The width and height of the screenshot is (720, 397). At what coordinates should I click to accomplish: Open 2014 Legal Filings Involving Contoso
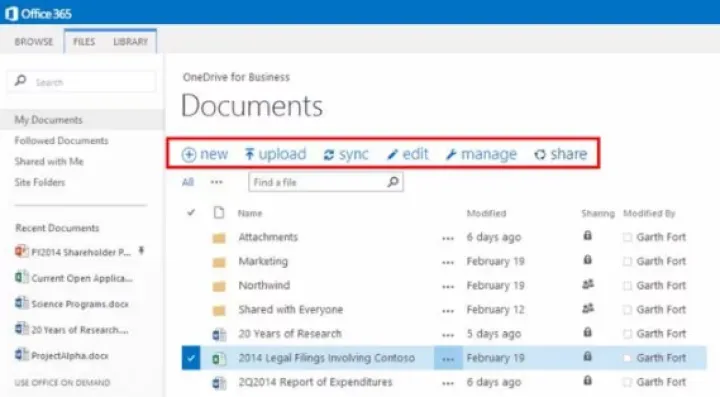click(x=326, y=358)
